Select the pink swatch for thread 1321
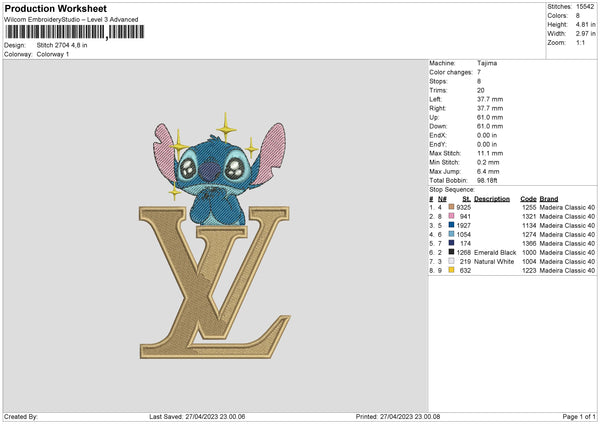 coord(451,216)
